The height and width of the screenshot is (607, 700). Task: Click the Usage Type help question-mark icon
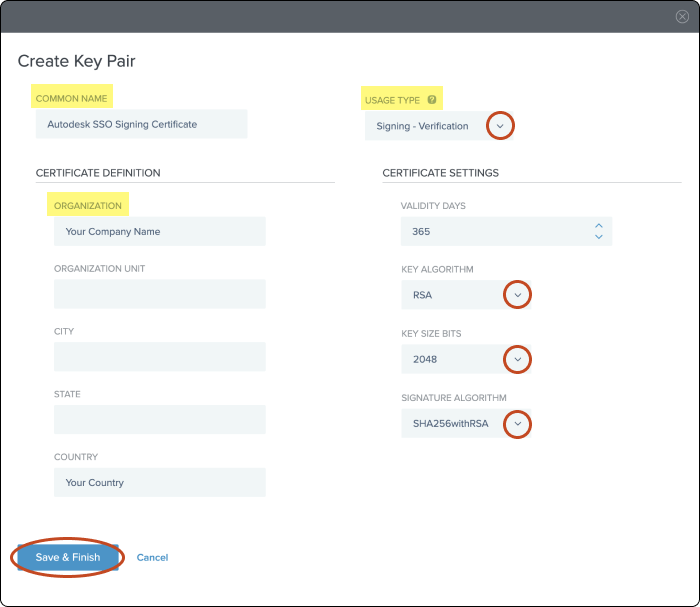(432, 100)
